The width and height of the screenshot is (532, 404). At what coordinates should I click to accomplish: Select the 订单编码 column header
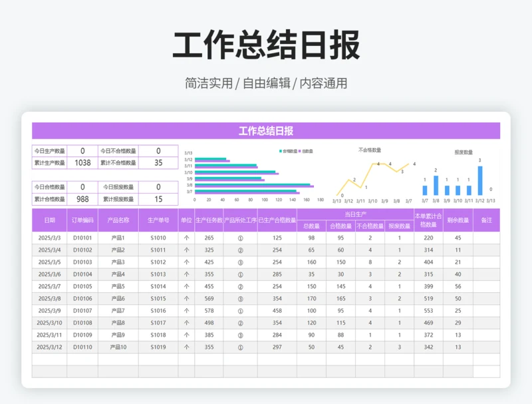[x=82, y=220]
